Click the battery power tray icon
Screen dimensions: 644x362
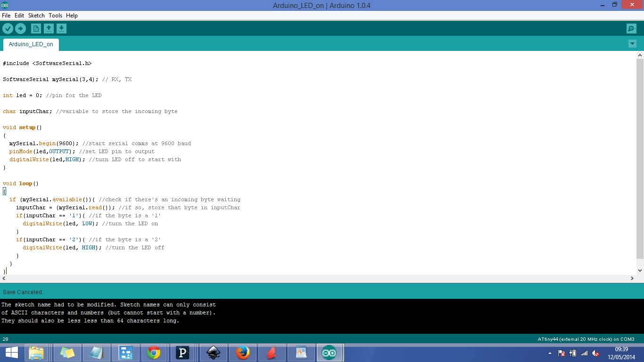point(573,353)
